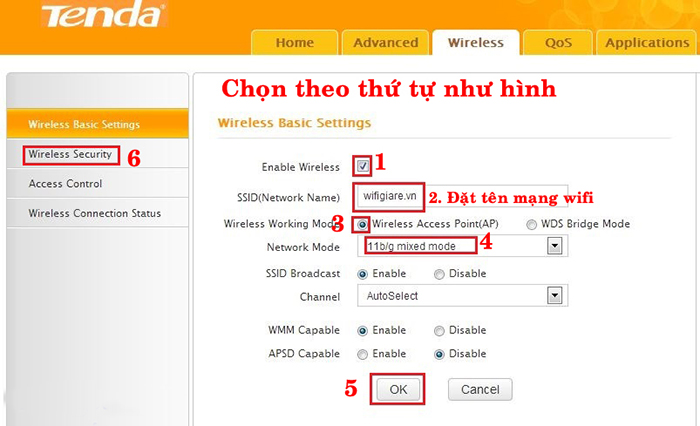Toggle the Enable Wireless checkbox
This screenshot has height=426, width=700.
(x=362, y=167)
